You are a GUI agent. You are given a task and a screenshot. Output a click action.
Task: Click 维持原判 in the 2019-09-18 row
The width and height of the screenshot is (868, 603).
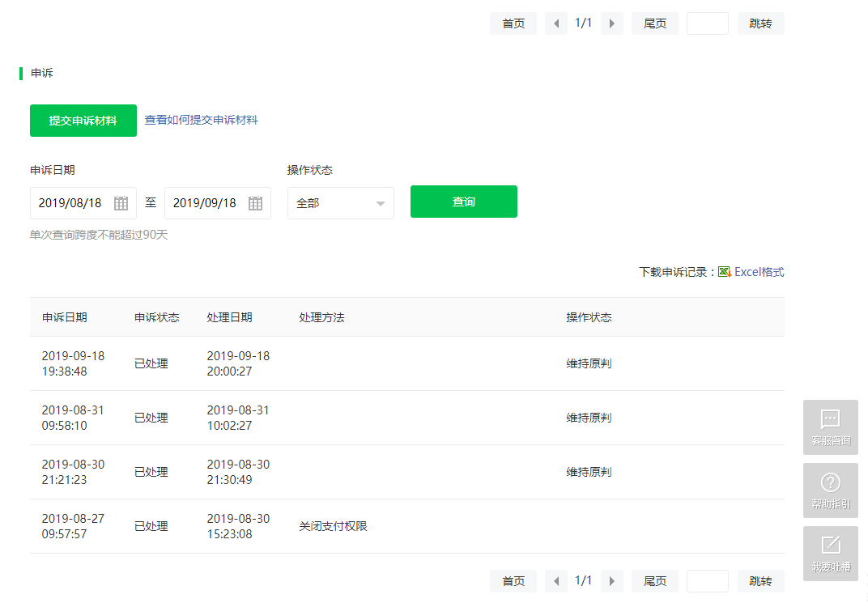pos(589,363)
